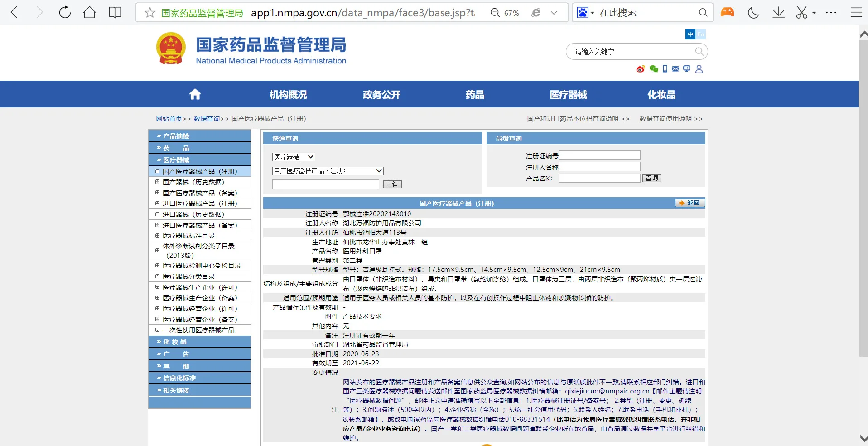Open the 医疗器械 navigation menu
Image resolution: width=868 pixels, height=446 pixels.
tap(568, 95)
